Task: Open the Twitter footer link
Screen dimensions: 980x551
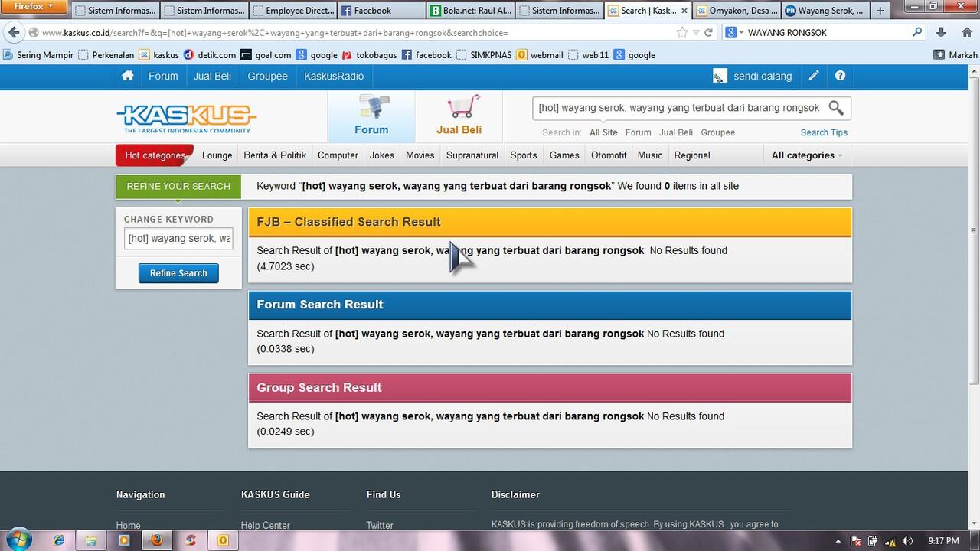Action: (380, 526)
